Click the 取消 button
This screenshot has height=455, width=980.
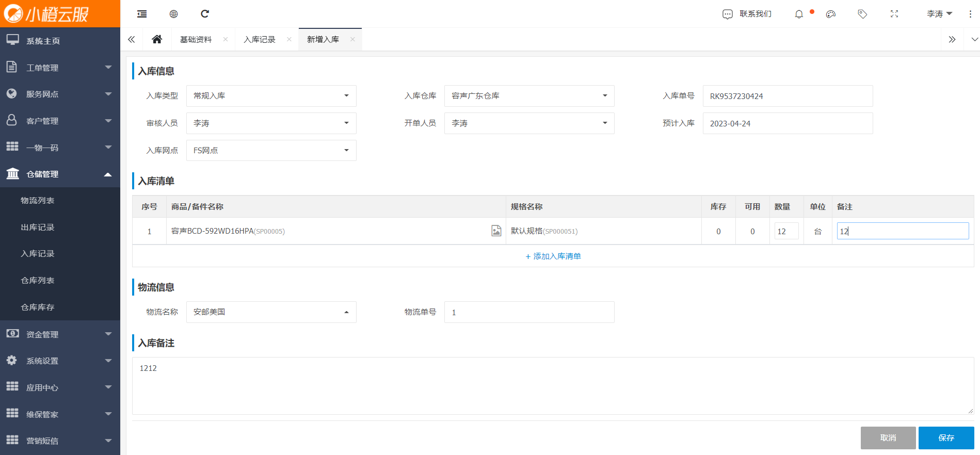[x=888, y=438]
